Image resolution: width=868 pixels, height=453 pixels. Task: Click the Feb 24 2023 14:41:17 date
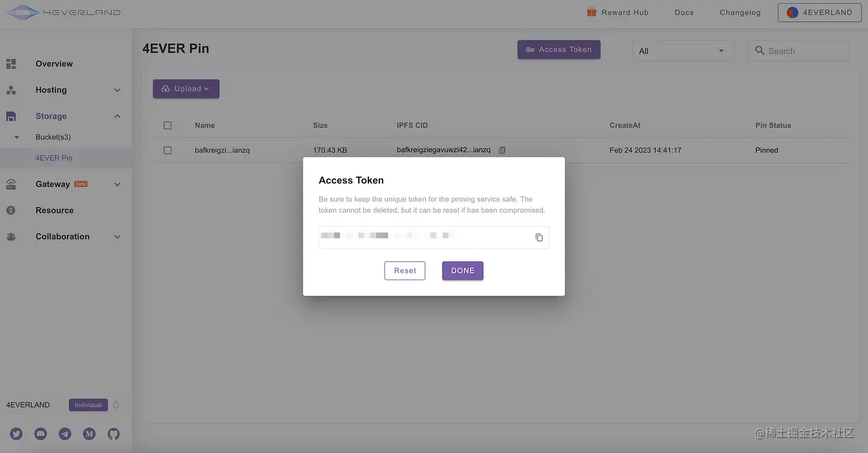[x=645, y=150]
